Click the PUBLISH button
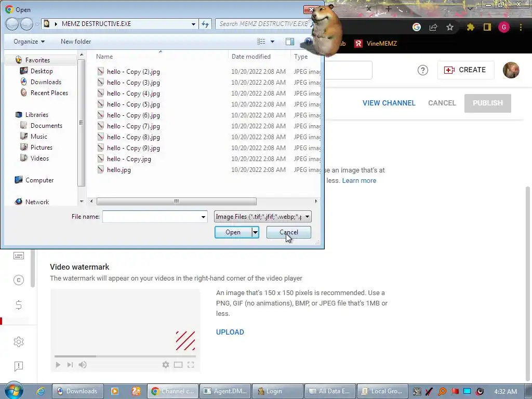 click(x=487, y=103)
